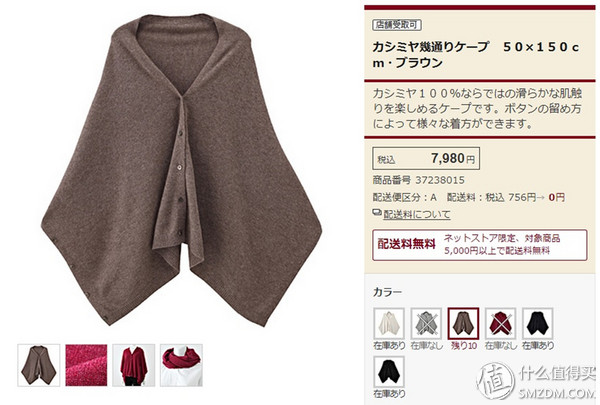The image size is (600, 405).
Task: Click the カラー section heading
Action: click(387, 292)
